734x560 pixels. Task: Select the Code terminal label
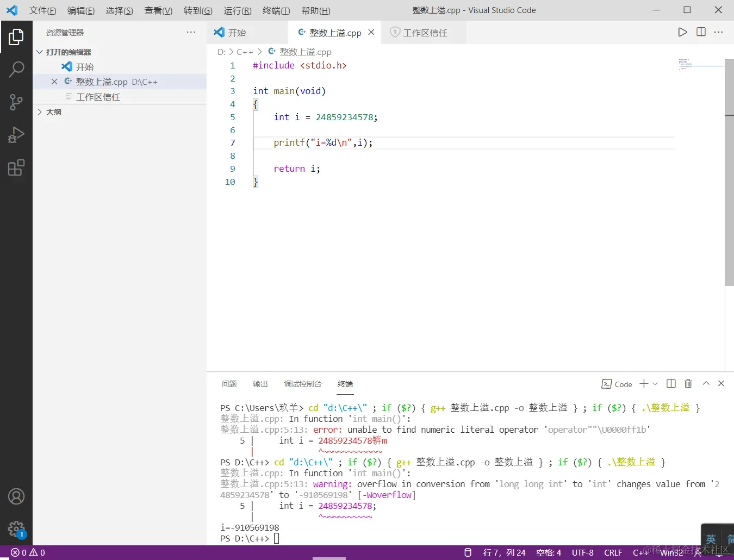pyautogui.click(x=617, y=384)
